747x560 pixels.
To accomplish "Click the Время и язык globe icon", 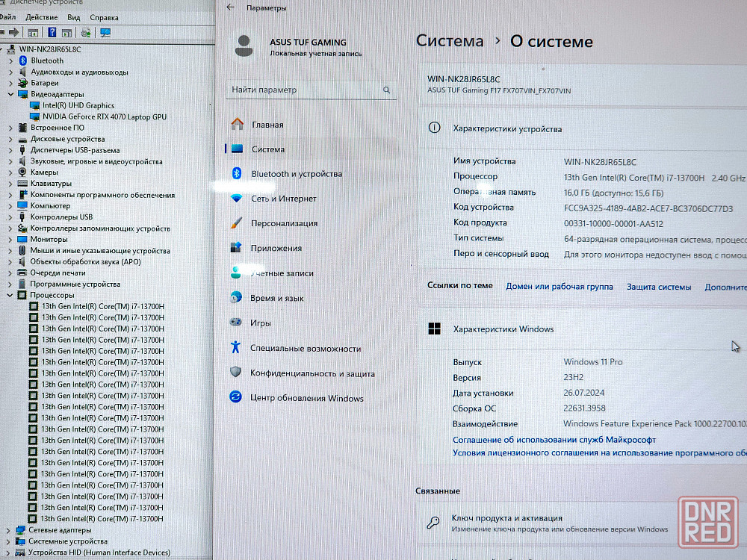I will click(236, 298).
